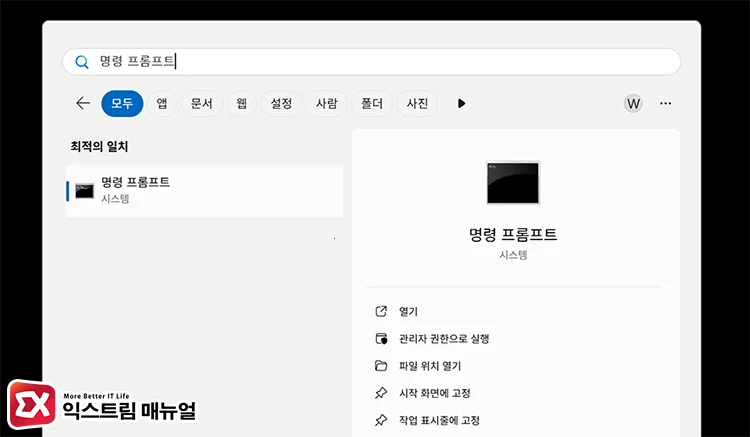Choose 시작 화면에 고정
Image resolution: width=750 pixels, height=437 pixels.
[x=434, y=393]
